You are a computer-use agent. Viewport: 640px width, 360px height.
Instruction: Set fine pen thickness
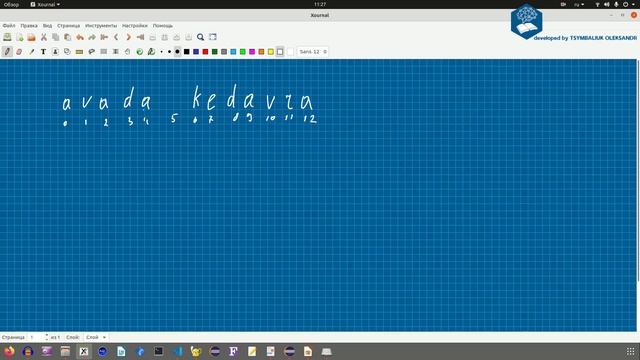click(162, 52)
